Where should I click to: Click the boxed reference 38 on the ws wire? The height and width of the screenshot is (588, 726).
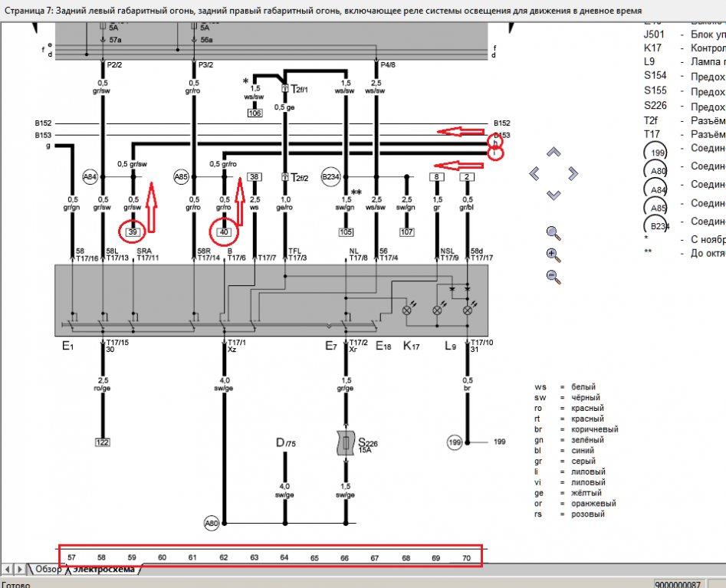[255, 176]
